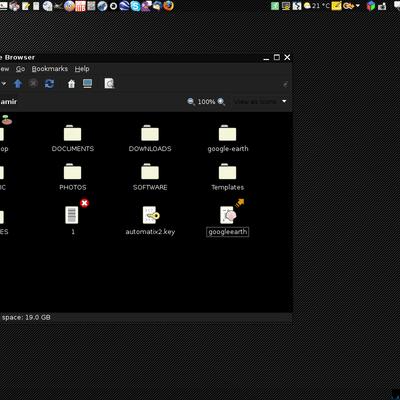Go to the Home folder
The image size is (400, 400).
tap(71, 84)
